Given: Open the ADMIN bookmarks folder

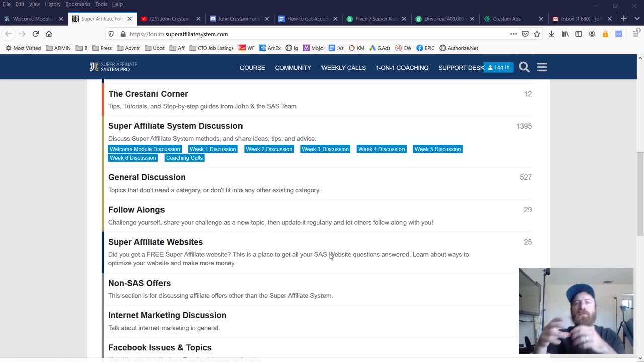Looking at the screenshot, I should 58,48.
